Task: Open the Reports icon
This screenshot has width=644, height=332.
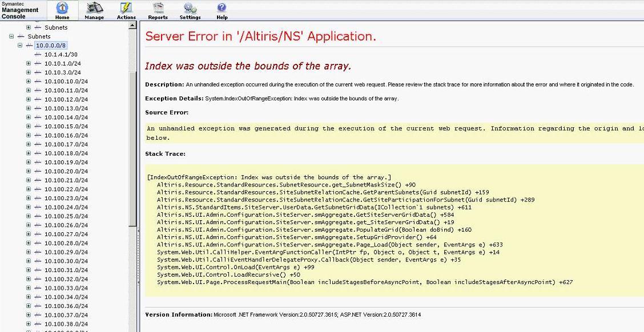Action: (158, 8)
